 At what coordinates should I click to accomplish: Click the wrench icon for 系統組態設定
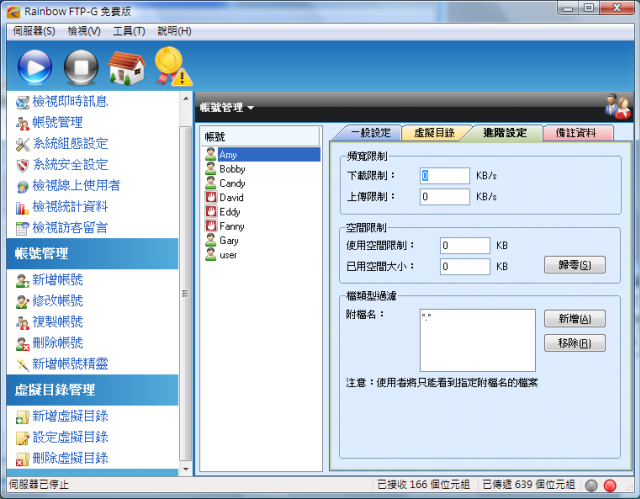click(x=22, y=144)
